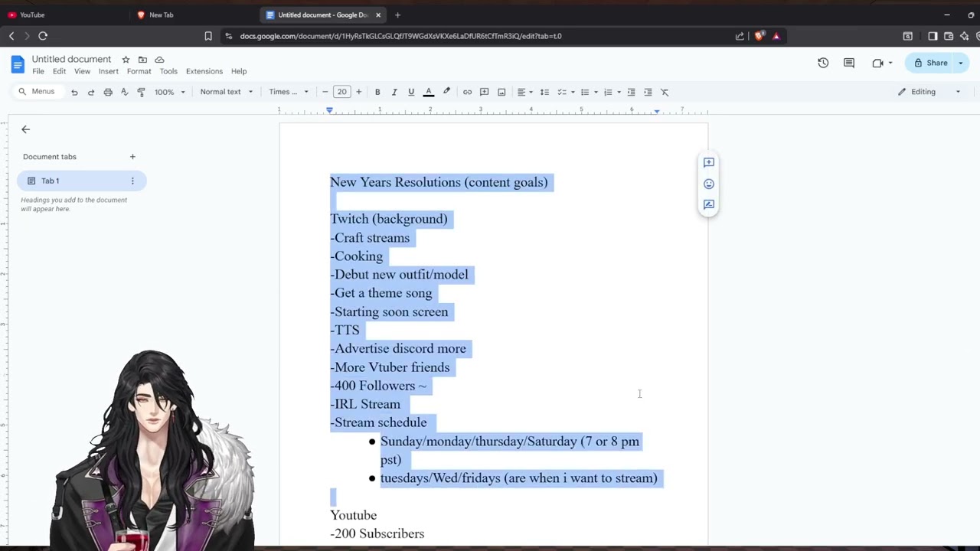The width and height of the screenshot is (980, 551).
Task: Add emoji reaction from margin
Action: tap(709, 184)
